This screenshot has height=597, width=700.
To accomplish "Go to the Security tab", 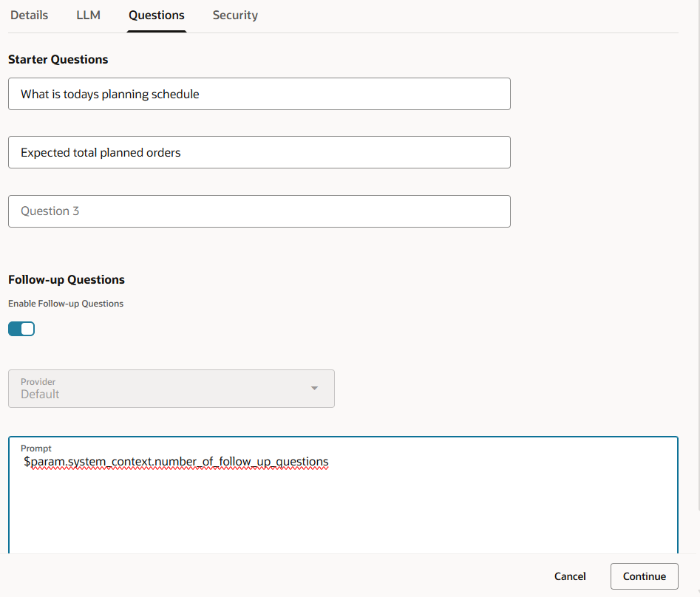I will (235, 16).
